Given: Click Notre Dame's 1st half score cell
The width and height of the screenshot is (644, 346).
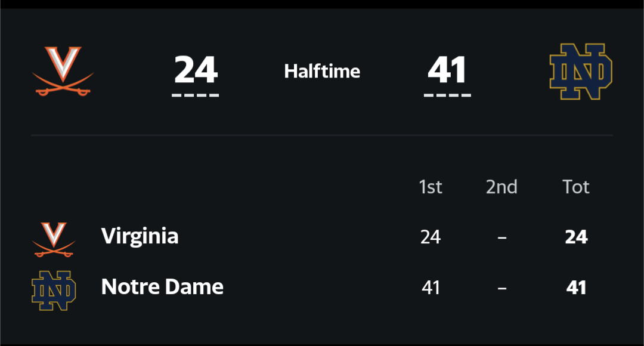Looking at the screenshot, I should point(431,288).
